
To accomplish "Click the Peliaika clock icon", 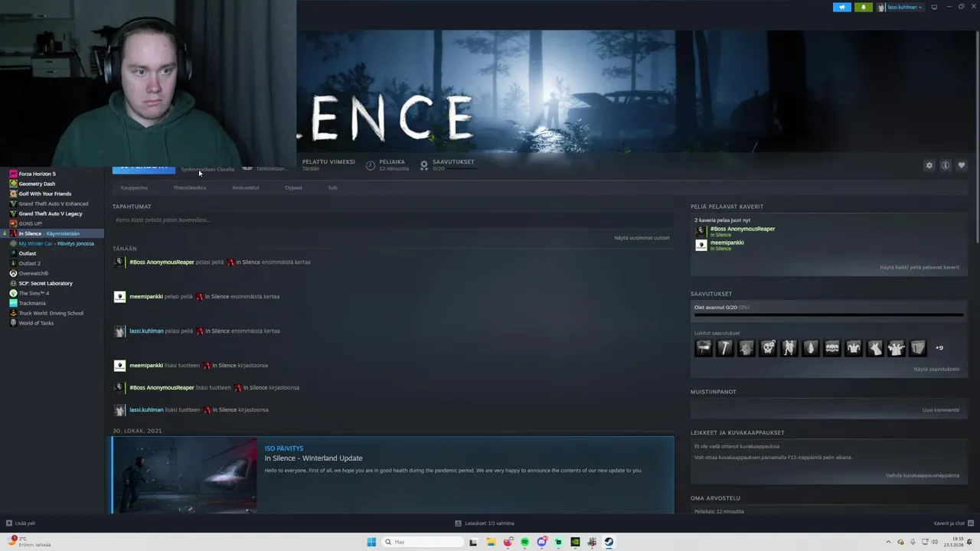I will pos(371,165).
